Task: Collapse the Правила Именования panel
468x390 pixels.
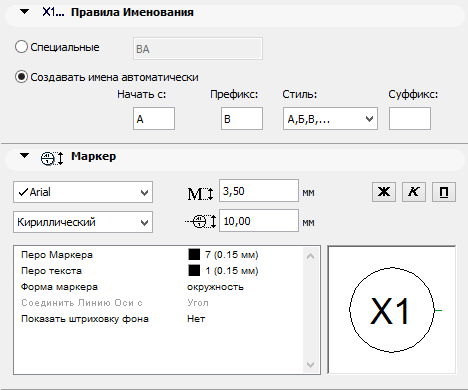Action: (24, 12)
